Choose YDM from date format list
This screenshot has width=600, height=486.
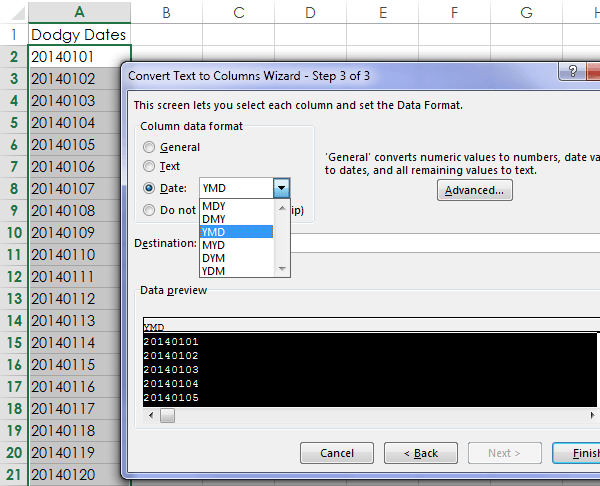coord(236,271)
